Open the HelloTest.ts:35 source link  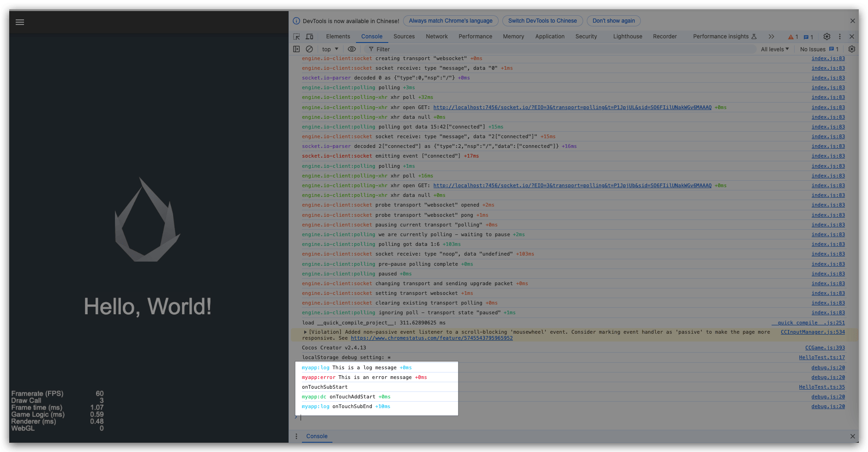click(x=822, y=387)
